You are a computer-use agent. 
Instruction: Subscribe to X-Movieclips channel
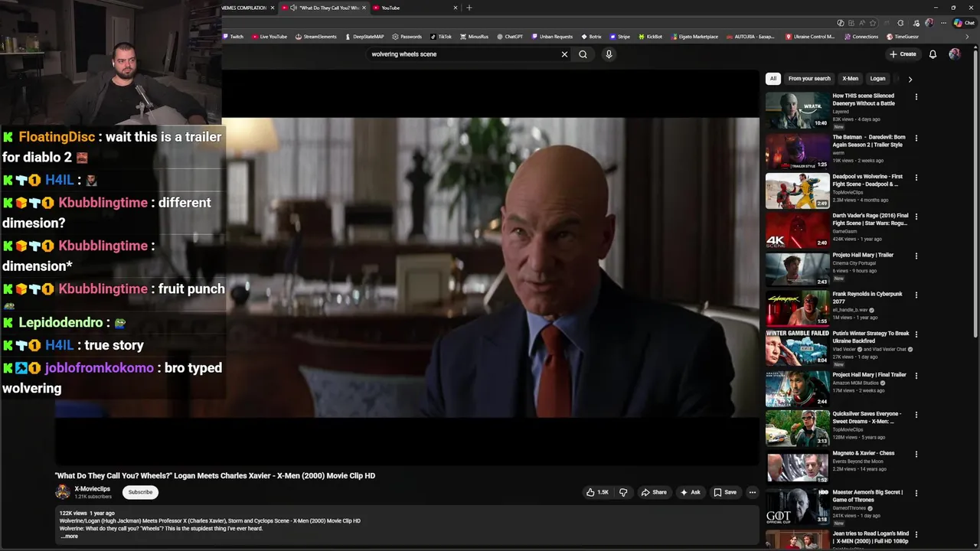140,492
